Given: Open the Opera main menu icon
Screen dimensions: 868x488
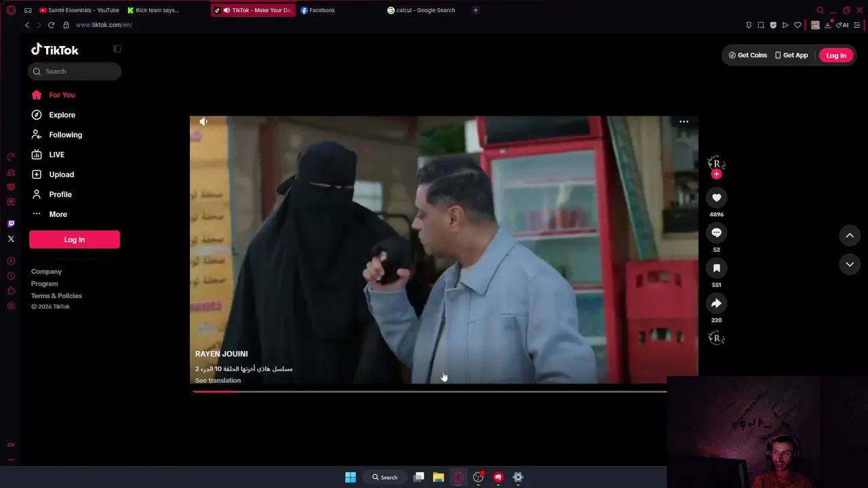Looking at the screenshot, I should pos(11,10).
